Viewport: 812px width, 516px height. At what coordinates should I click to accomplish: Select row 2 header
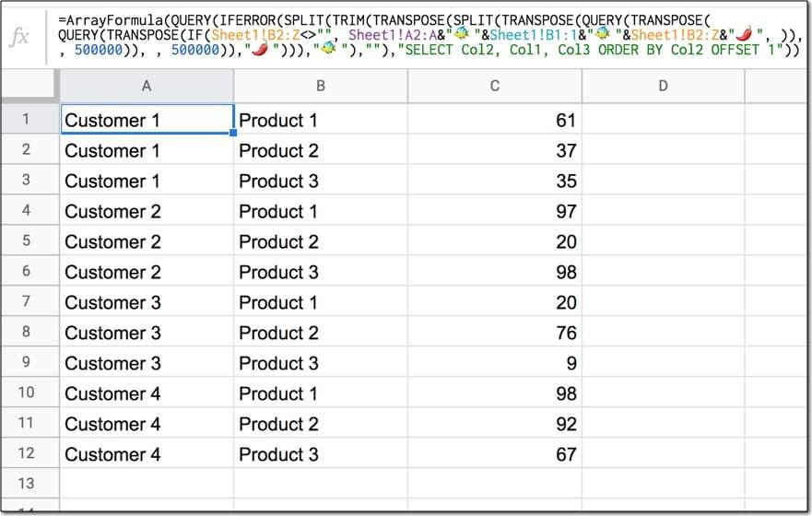30,149
